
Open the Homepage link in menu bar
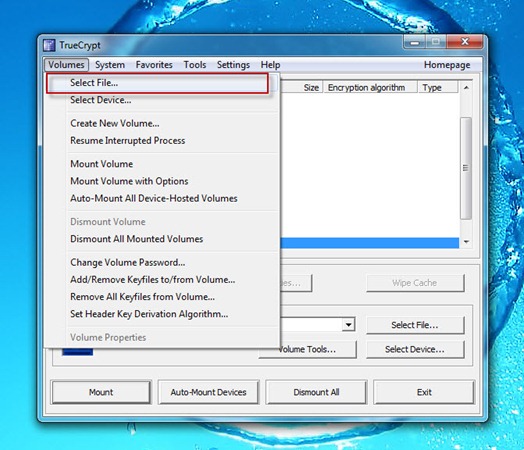[x=447, y=65]
